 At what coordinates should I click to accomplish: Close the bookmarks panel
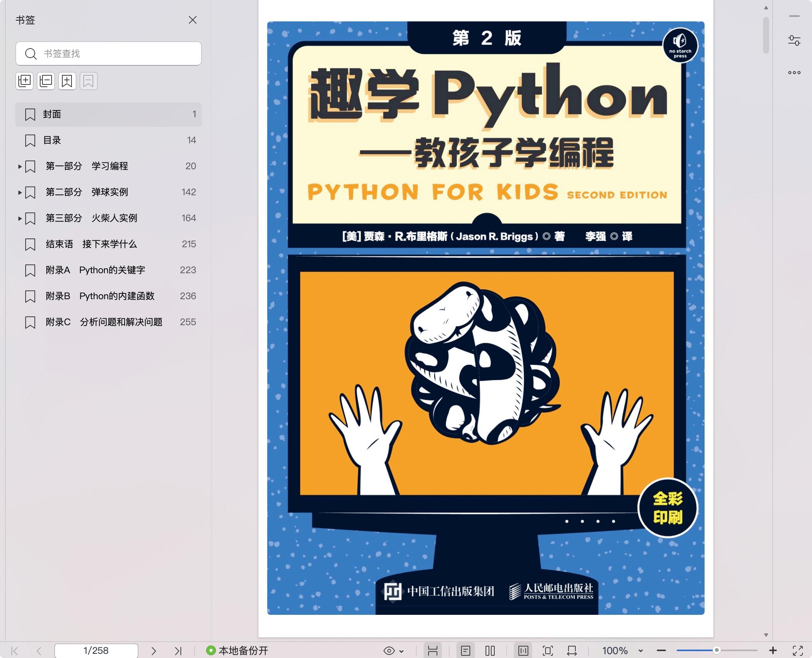tap(193, 20)
